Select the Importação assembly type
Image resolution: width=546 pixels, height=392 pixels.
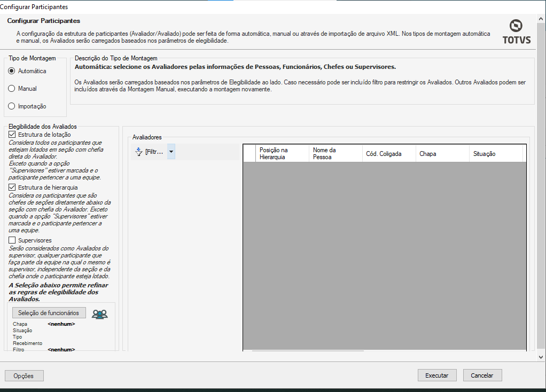(x=12, y=106)
